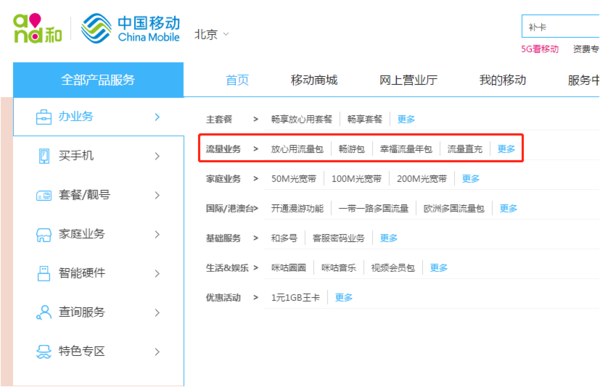Expand the 智能硬件 chevron arrow
600x387 pixels.
157,273
